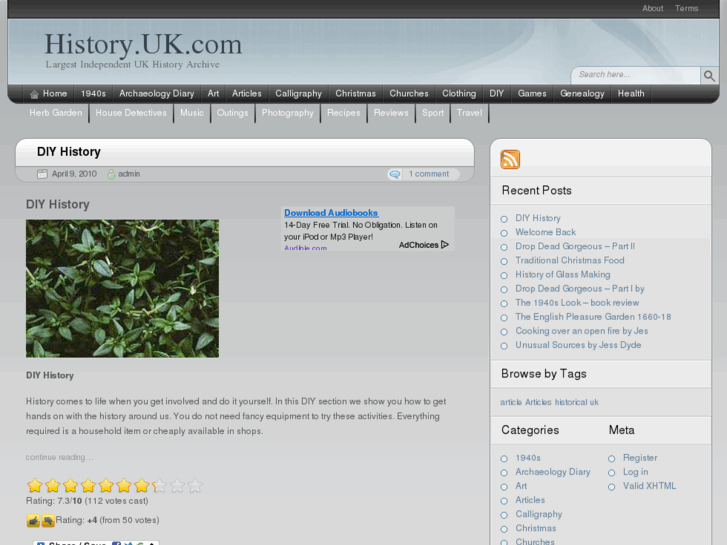Select Clothing in the nav bar

[459, 94]
